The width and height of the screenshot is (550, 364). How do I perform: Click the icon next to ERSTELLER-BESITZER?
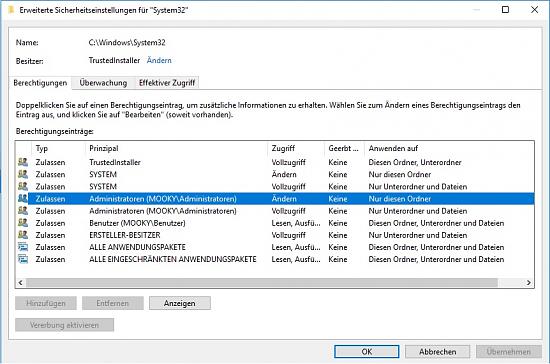pos(23,235)
